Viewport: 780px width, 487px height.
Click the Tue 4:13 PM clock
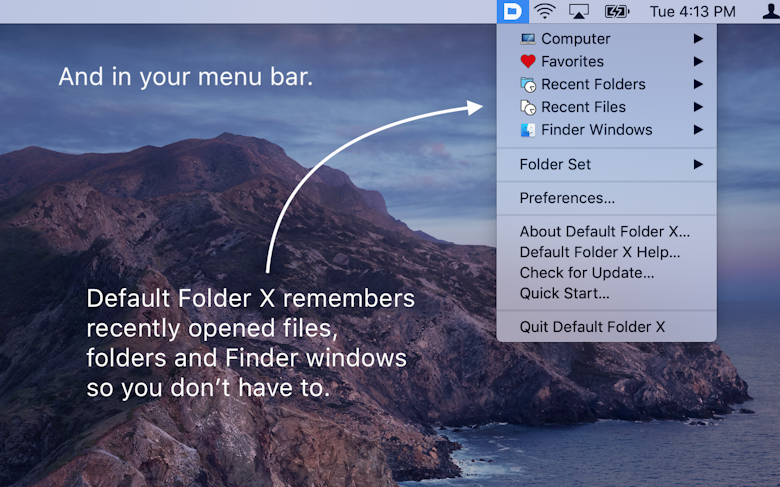pyautogui.click(x=692, y=11)
